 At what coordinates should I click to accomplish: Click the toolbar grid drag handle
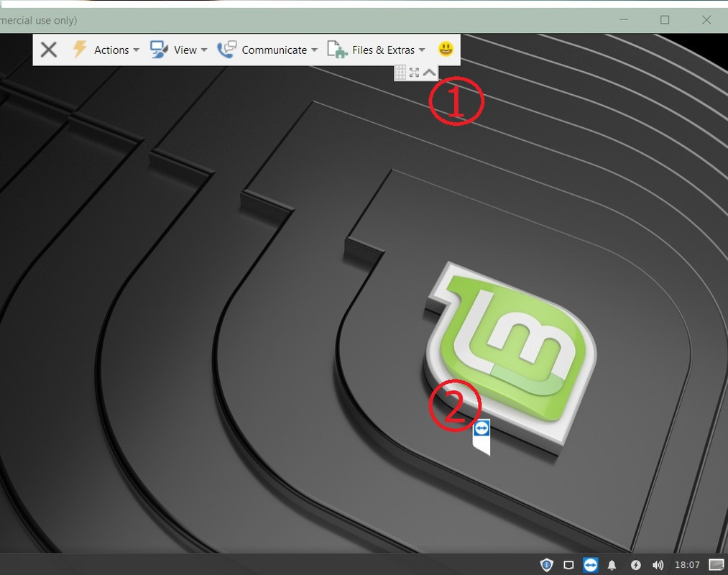point(400,73)
